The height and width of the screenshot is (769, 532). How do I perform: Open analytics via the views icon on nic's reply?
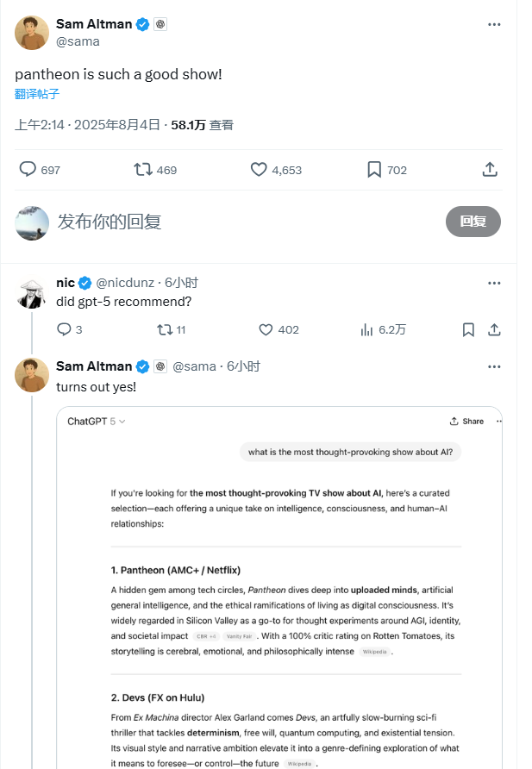366,329
